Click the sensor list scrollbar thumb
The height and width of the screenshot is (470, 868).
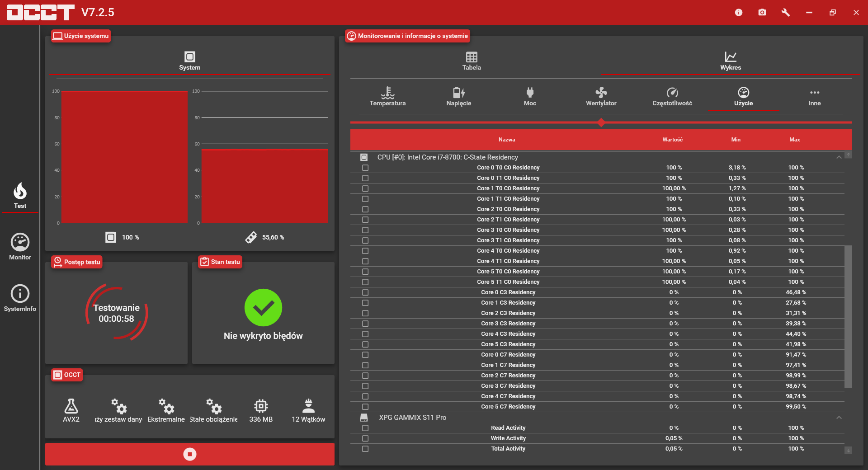coord(849,317)
